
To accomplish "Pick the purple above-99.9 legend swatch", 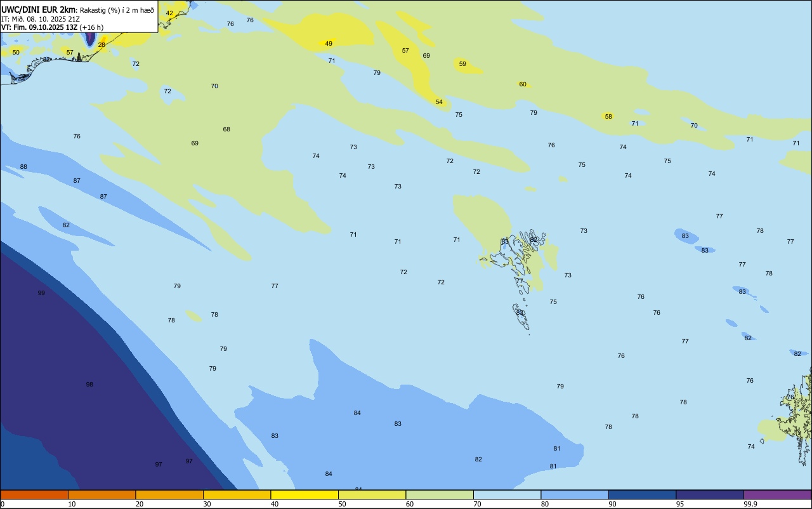I will pyautogui.click(x=777, y=494).
